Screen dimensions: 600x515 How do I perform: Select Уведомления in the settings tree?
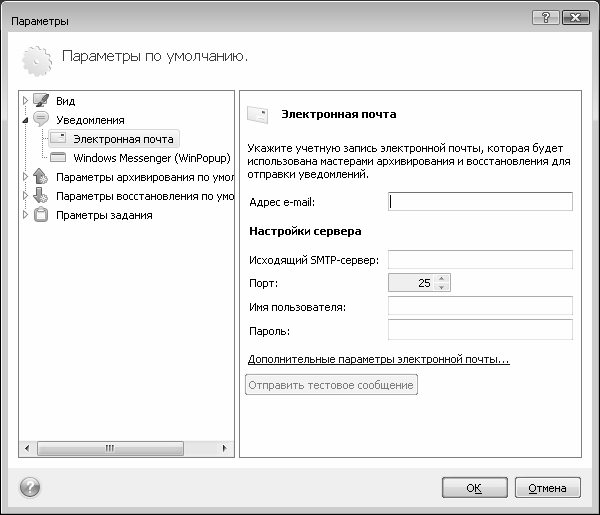pos(90,120)
